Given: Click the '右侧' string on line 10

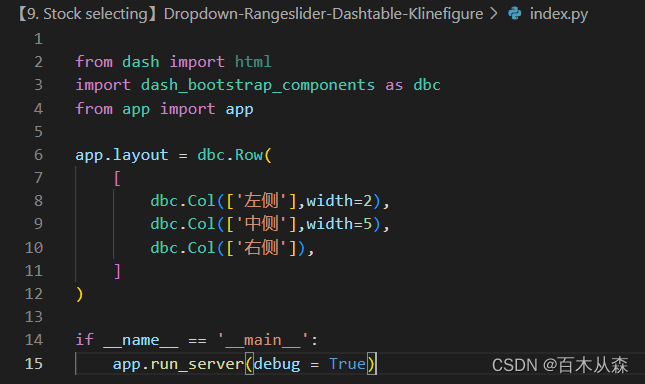Looking at the screenshot, I should tap(261, 248).
